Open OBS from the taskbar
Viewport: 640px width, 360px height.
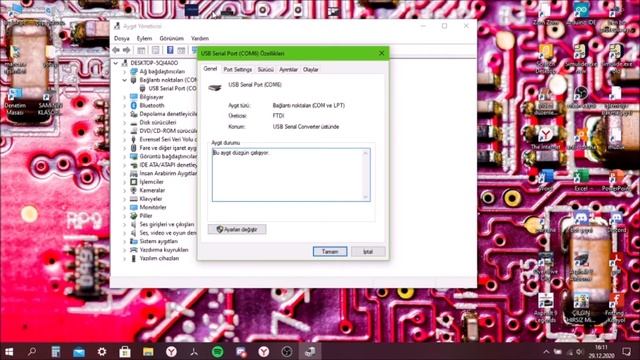point(287,351)
